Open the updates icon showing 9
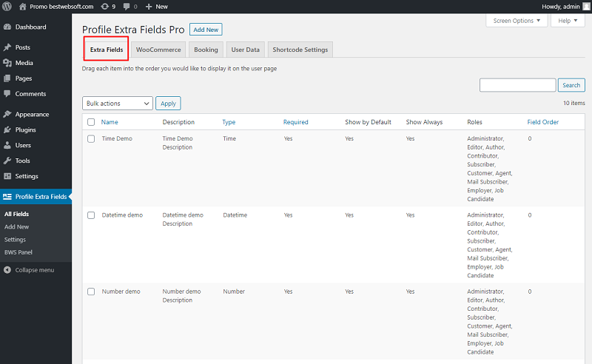 pos(104,7)
